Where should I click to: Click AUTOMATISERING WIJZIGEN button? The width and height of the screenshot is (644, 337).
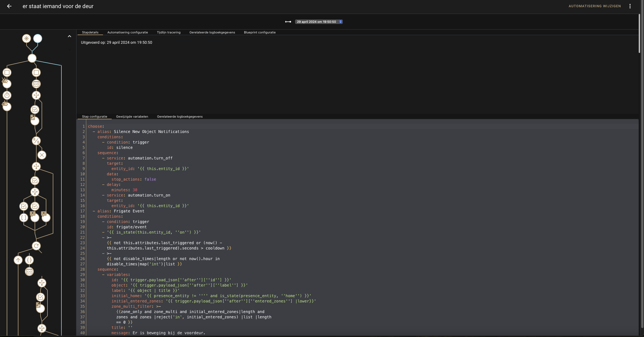[x=595, y=6]
